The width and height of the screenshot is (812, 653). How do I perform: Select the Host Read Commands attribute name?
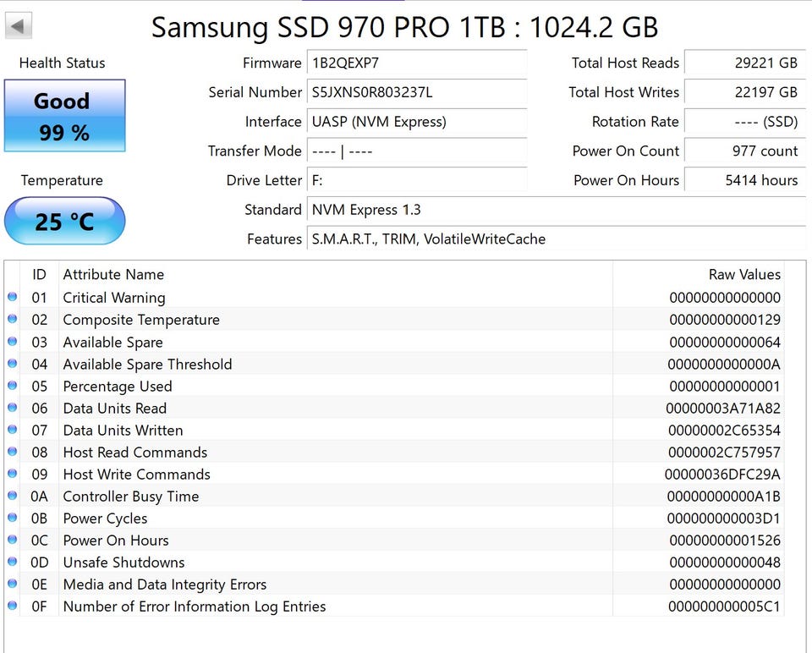coord(134,453)
